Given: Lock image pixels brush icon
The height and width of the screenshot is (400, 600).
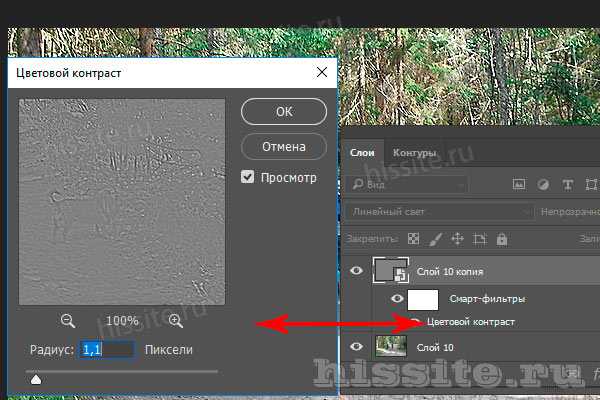Looking at the screenshot, I should tap(435, 239).
